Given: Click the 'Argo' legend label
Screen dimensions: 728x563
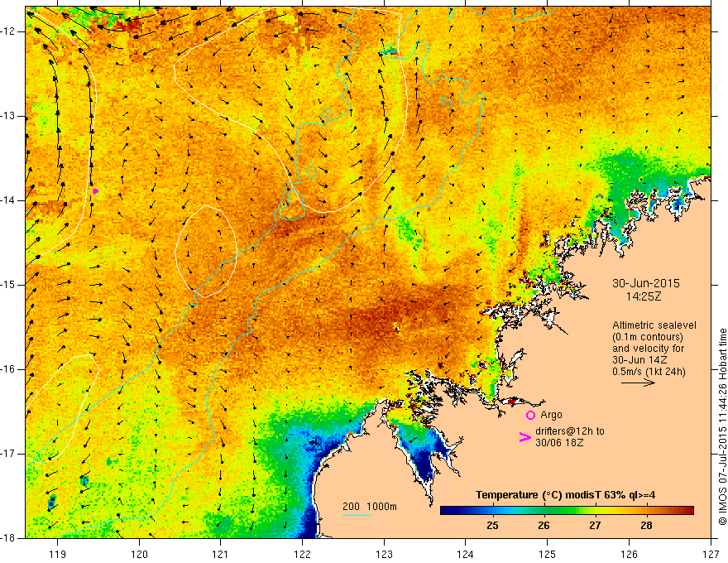Looking at the screenshot, I should click(x=551, y=415).
